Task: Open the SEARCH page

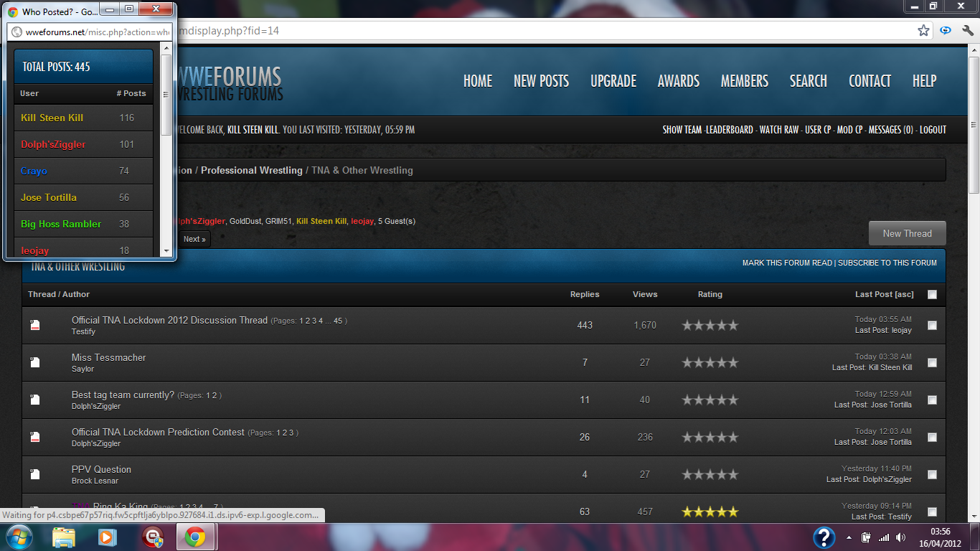Action: click(x=809, y=81)
